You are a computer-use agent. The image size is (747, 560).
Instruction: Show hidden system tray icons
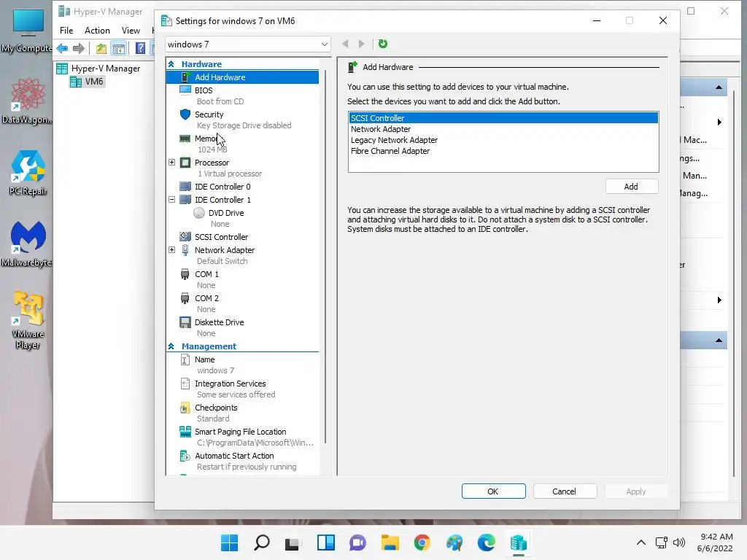point(641,542)
